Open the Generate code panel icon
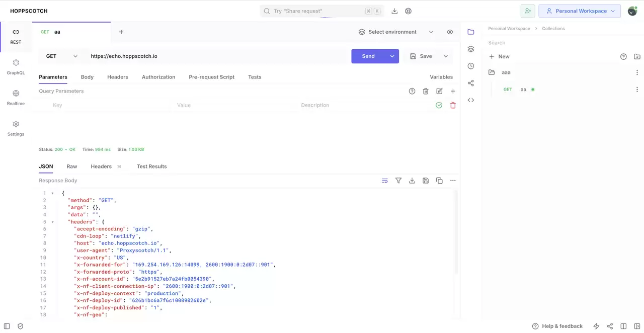Image resolution: width=644 pixels, height=333 pixels. (471, 100)
